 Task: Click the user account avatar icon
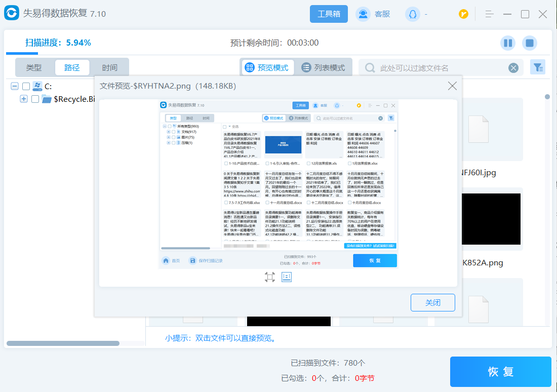click(x=412, y=14)
